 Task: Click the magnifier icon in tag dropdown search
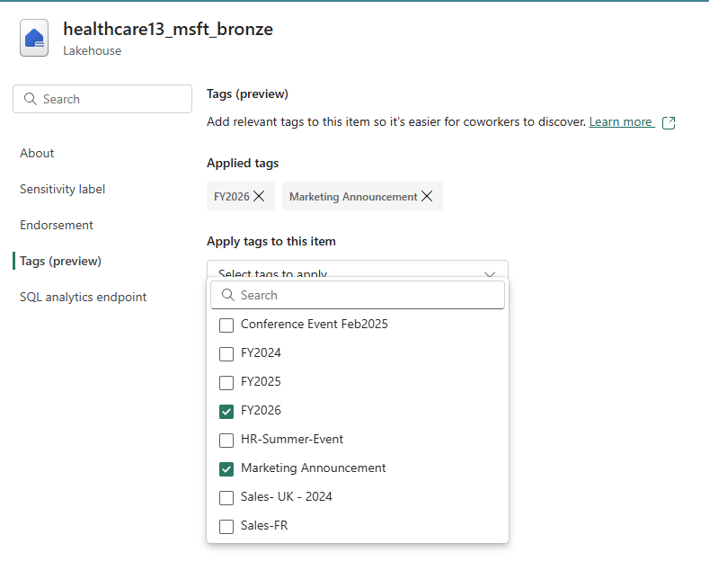[228, 295]
